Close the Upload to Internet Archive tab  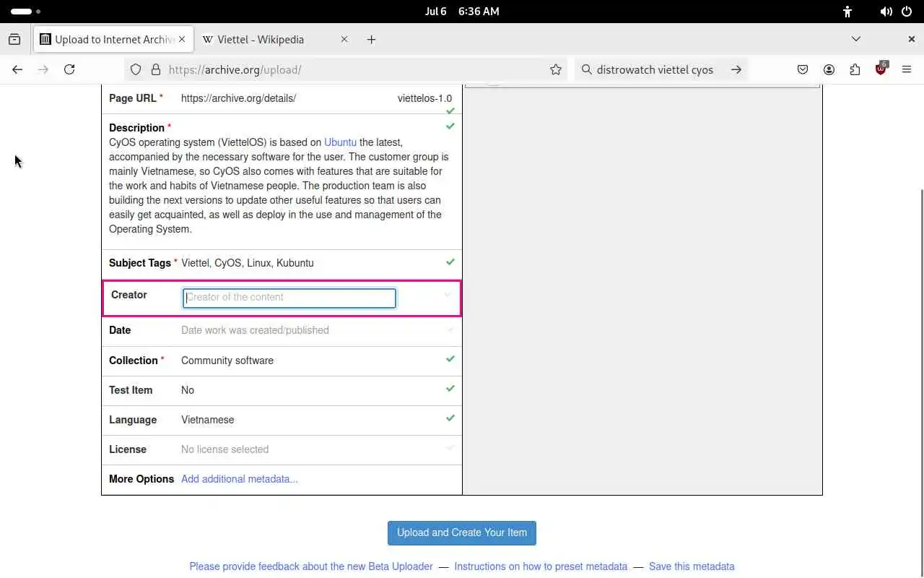182,40
